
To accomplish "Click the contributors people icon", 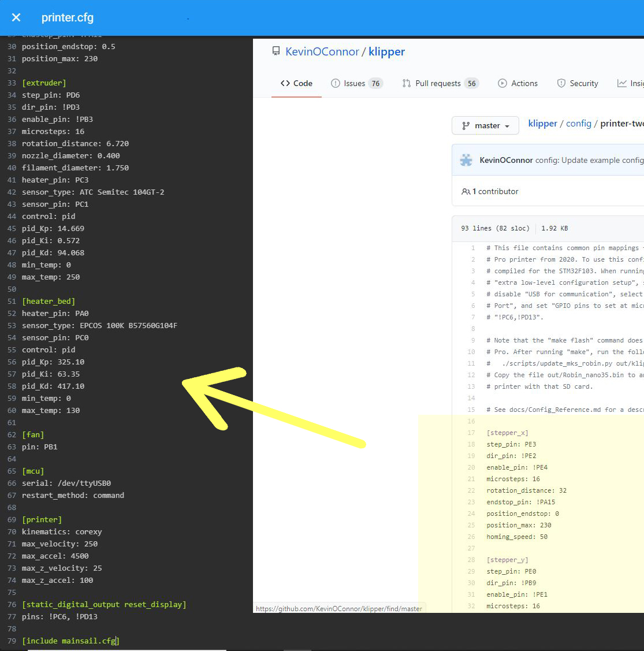I will [466, 191].
